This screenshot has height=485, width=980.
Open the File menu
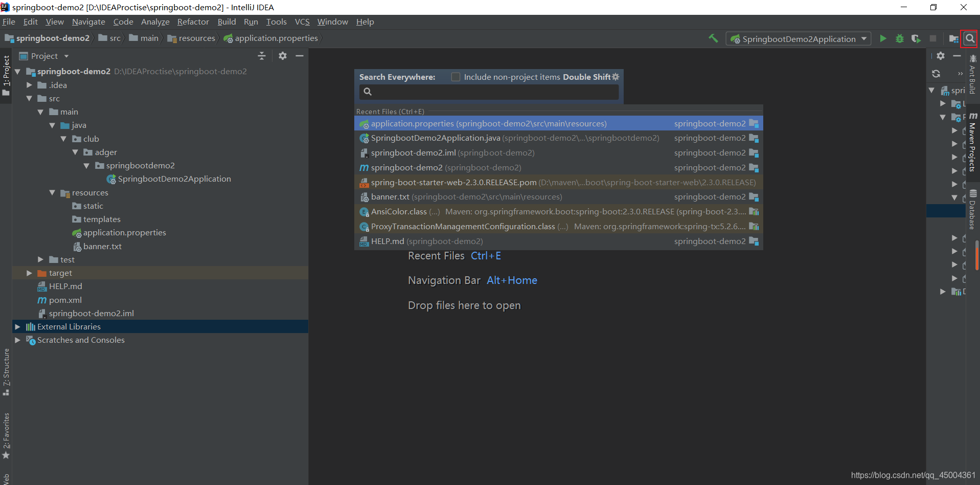9,21
